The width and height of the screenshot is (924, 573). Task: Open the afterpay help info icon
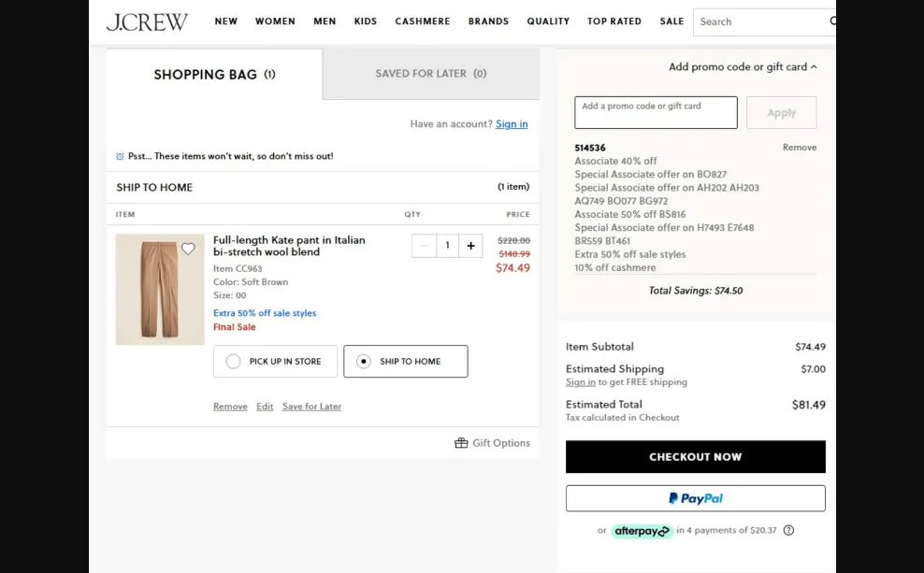click(x=788, y=530)
